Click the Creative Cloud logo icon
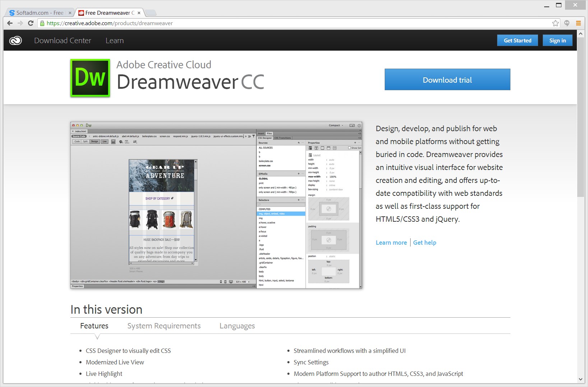 (15, 41)
